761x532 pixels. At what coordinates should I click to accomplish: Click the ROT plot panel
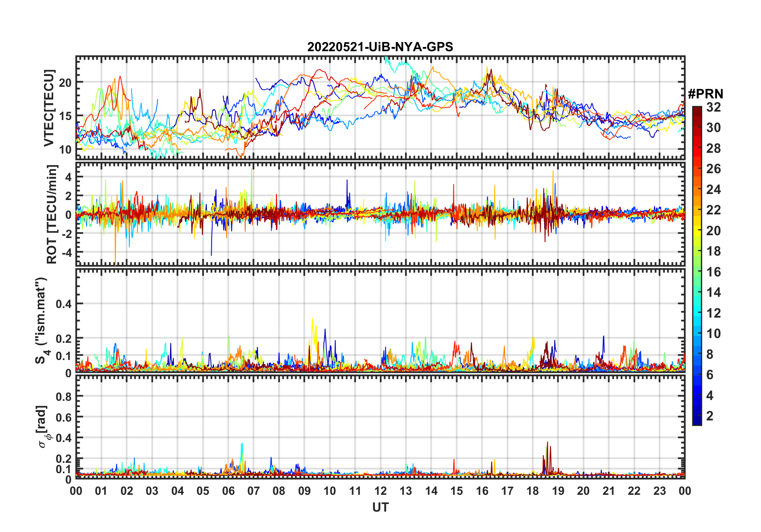pos(380,214)
